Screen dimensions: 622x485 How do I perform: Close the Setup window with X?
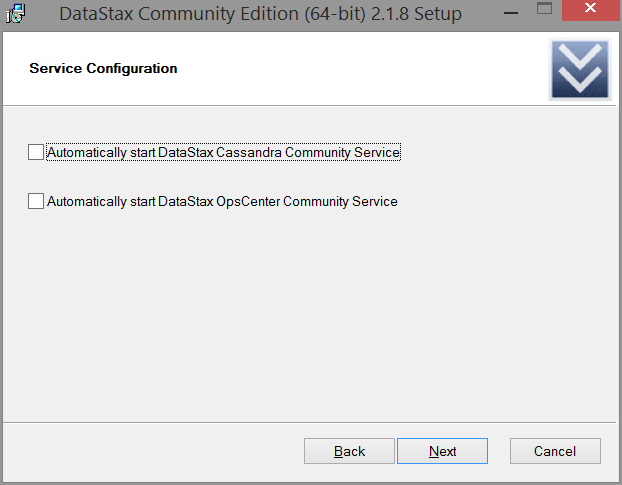coord(591,9)
